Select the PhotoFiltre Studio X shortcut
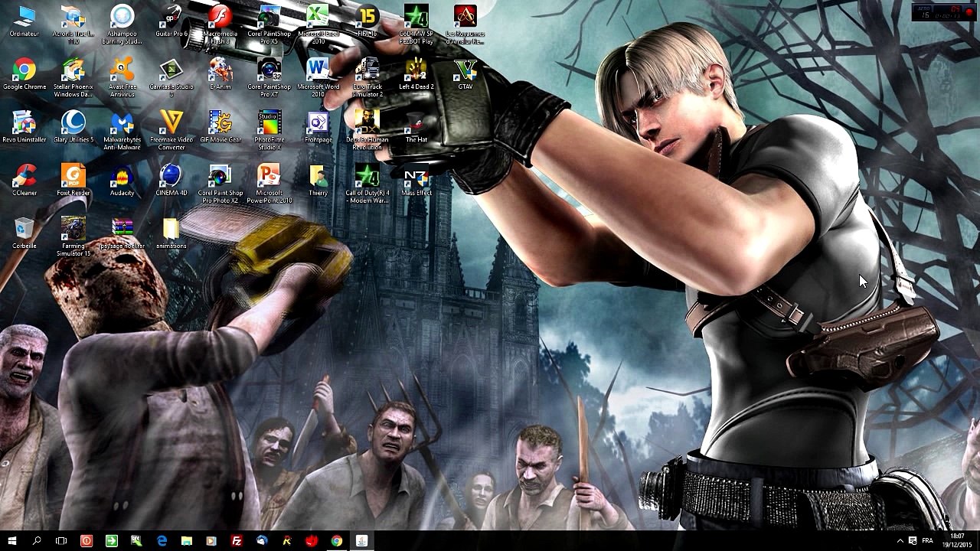 click(x=269, y=131)
